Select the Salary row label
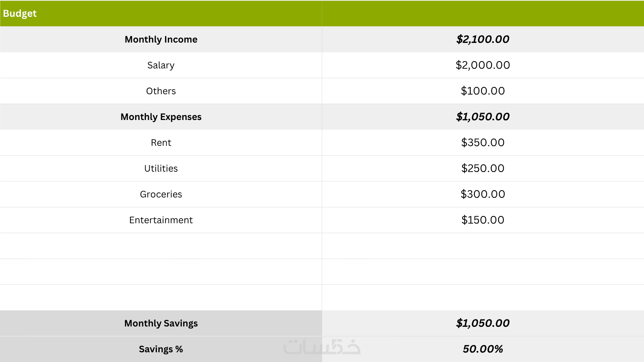 161,65
